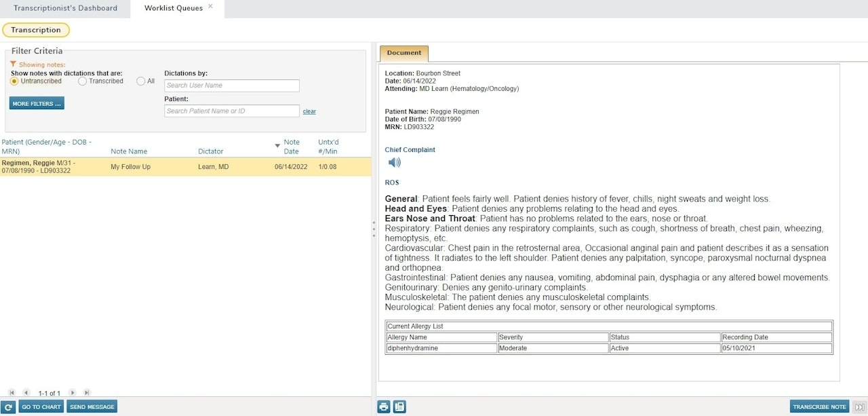
Task: Open the Document tab
Action: pyautogui.click(x=403, y=52)
